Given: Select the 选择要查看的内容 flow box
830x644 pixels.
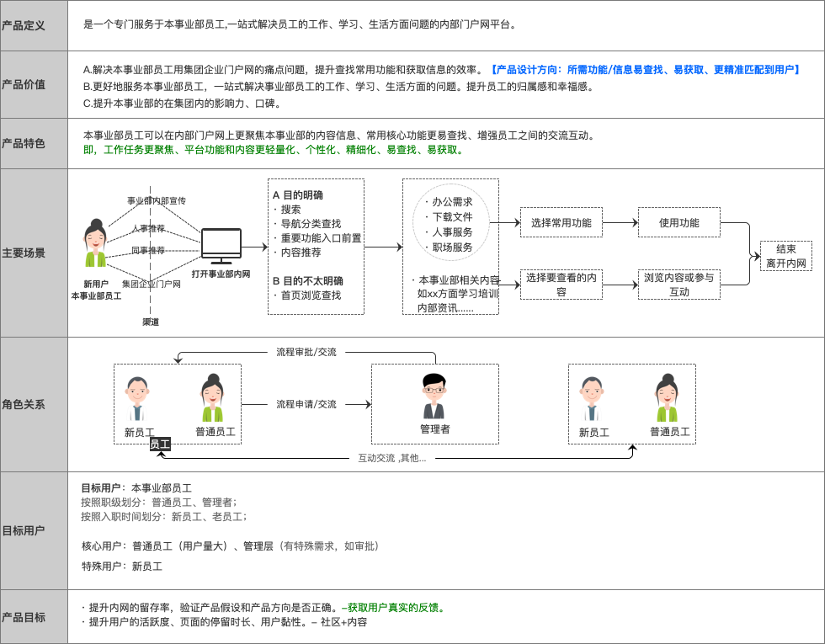Looking at the screenshot, I should pos(561,285).
